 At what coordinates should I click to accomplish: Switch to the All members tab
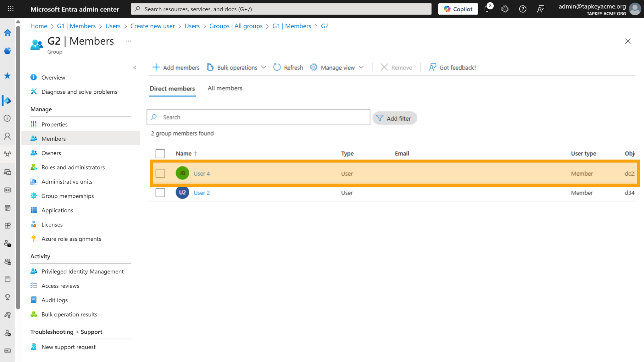pos(225,88)
